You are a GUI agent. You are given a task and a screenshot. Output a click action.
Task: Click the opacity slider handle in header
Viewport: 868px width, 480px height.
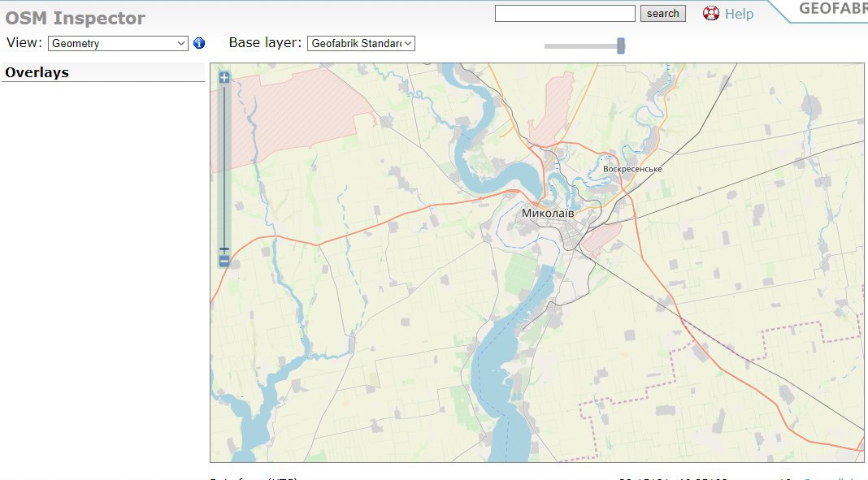pos(621,46)
